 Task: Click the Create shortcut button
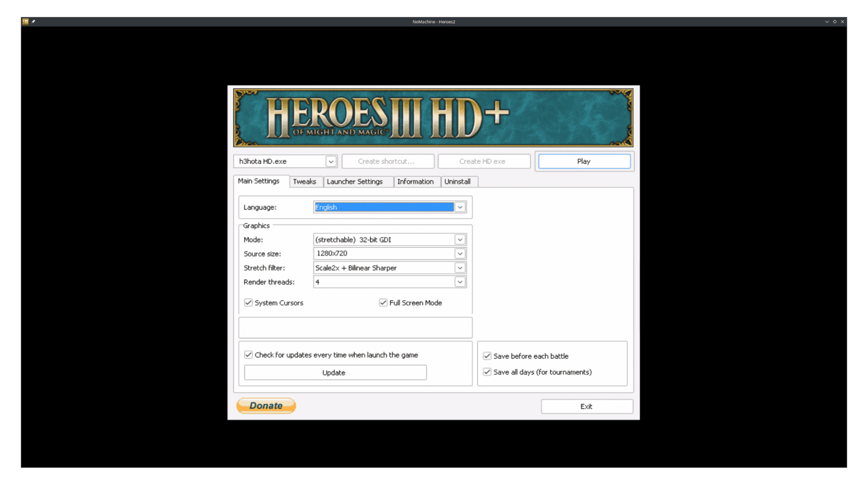click(387, 161)
